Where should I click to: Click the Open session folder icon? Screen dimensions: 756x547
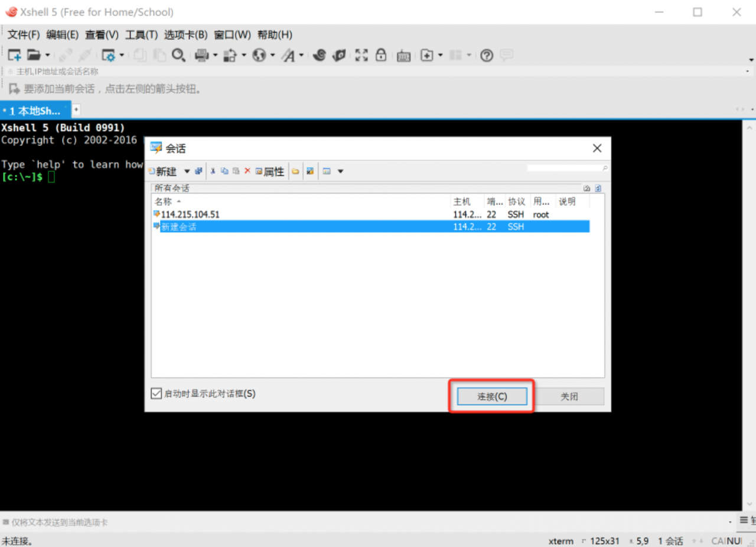[x=34, y=55]
